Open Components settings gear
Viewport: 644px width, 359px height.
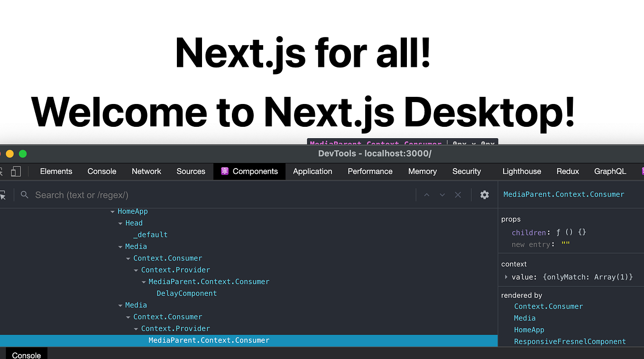pyautogui.click(x=484, y=195)
